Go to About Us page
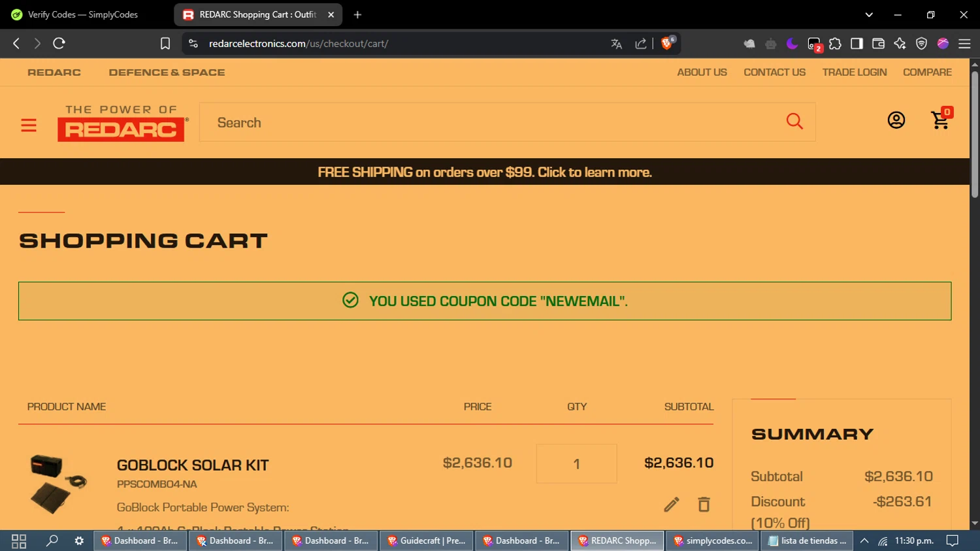The image size is (980, 551). tap(702, 73)
